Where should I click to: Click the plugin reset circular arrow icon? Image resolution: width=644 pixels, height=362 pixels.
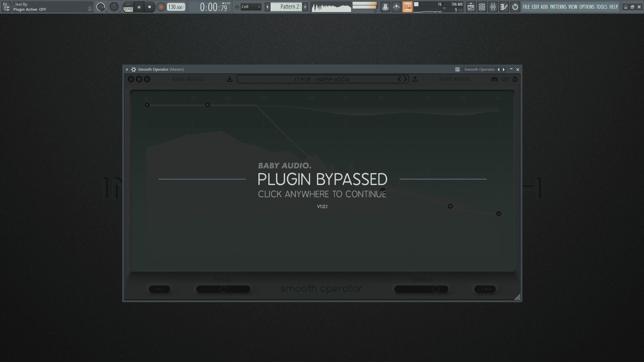[x=515, y=79]
